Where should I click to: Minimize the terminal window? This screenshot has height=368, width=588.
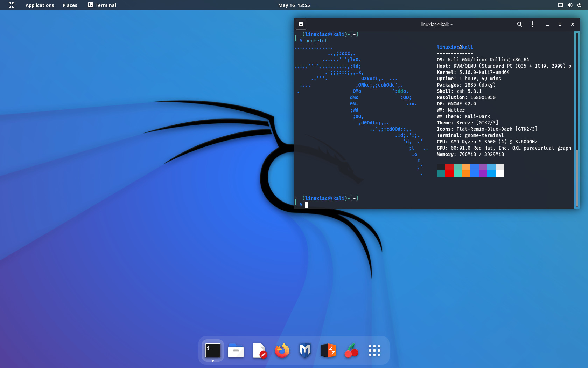[x=547, y=24]
